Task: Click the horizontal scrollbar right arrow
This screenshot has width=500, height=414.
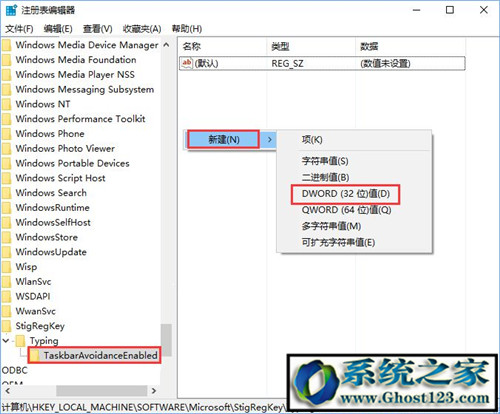Action: click(x=154, y=391)
